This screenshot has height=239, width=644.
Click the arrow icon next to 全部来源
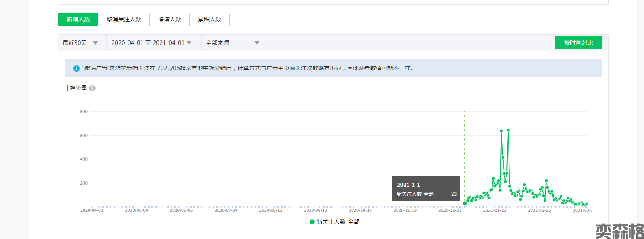point(257,43)
